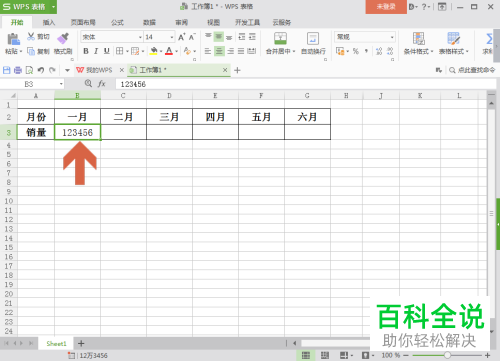Click the insert function fx icon
This screenshot has width=500, height=361.
(x=102, y=84)
